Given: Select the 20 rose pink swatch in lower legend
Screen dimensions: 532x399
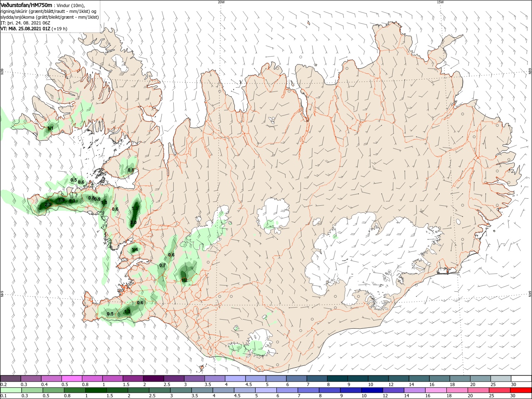Looking at the screenshot, I should click(478, 390).
